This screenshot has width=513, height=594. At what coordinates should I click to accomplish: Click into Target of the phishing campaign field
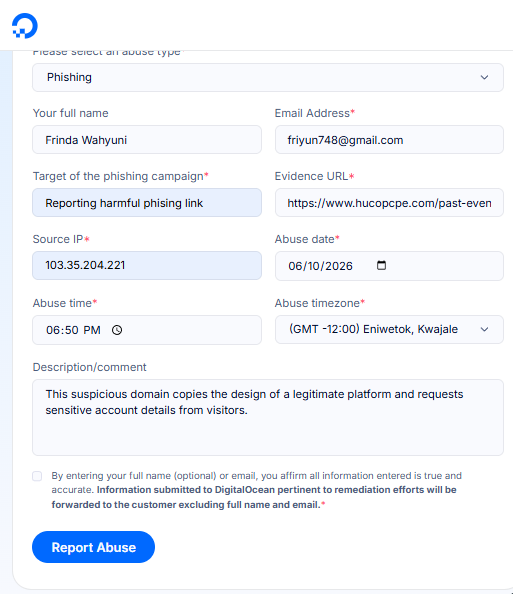coord(147,203)
